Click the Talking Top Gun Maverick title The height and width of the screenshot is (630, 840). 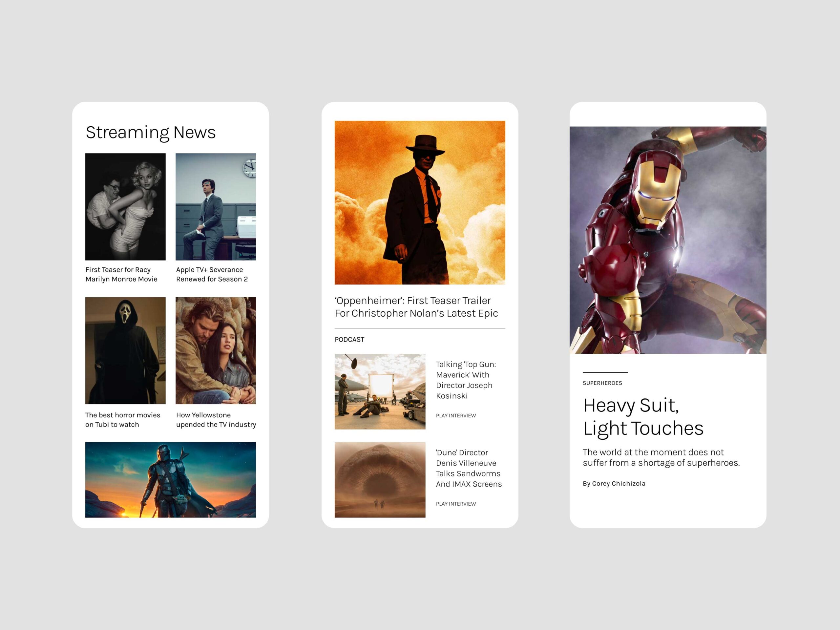coord(466,380)
